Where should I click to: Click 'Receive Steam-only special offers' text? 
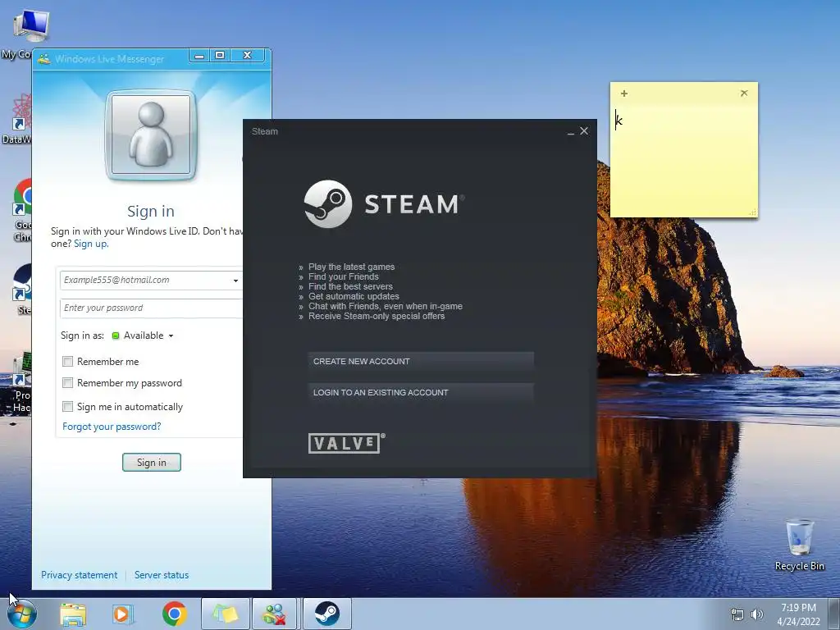tap(377, 316)
